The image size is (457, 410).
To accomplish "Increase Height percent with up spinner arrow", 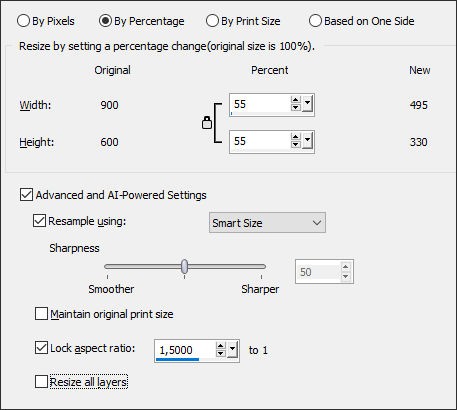I will point(295,137).
